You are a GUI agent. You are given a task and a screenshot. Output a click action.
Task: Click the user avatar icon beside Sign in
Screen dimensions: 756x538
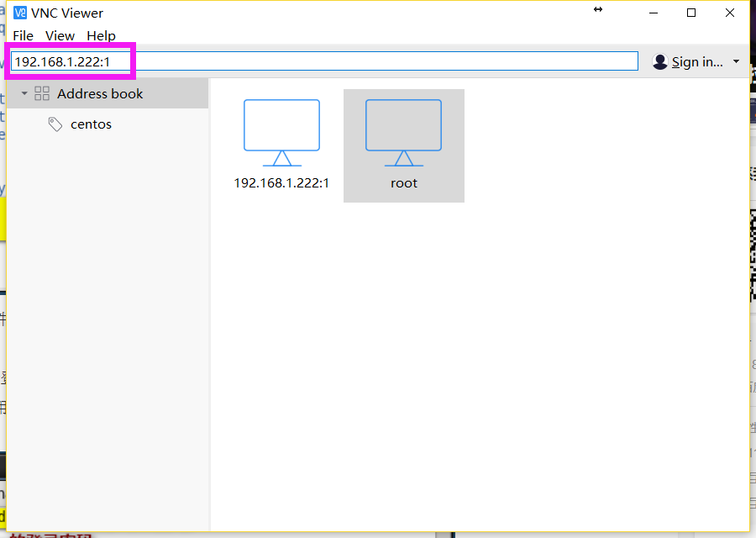tap(659, 61)
